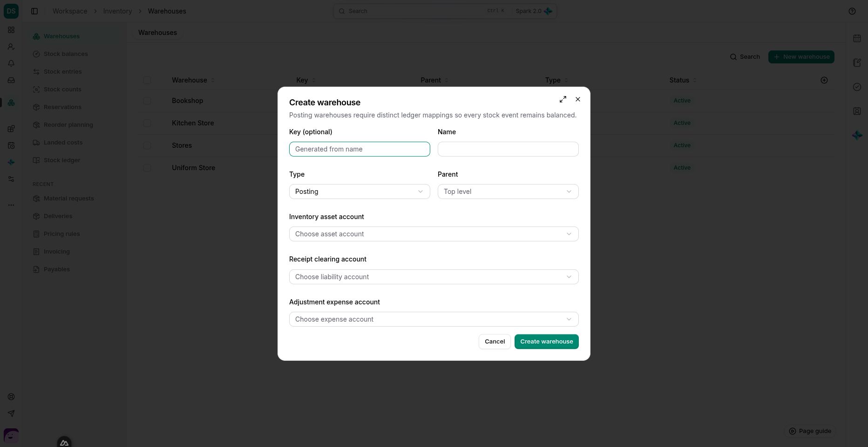Click the DS workspace avatar
Screen dimensions: 868x447
11,11
